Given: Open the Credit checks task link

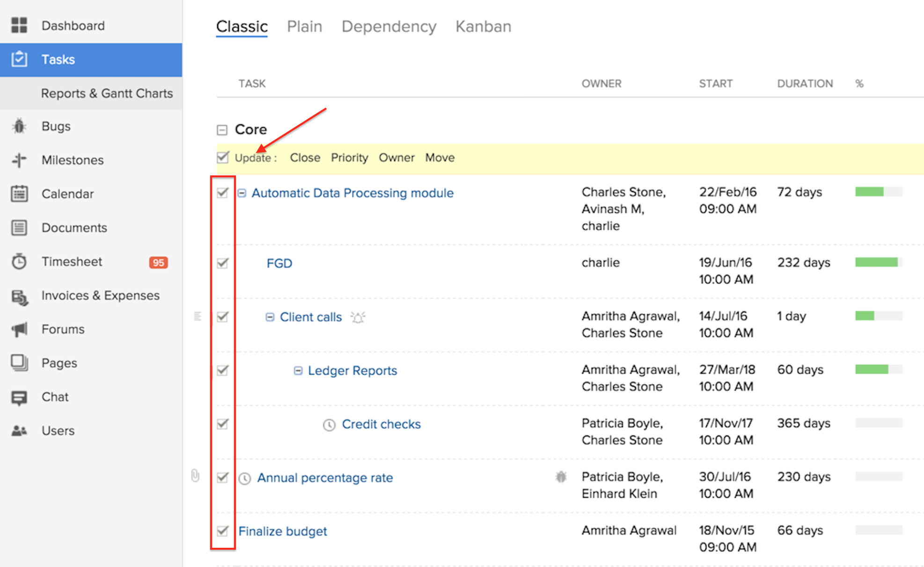Looking at the screenshot, I should click(x=381, y=424).
